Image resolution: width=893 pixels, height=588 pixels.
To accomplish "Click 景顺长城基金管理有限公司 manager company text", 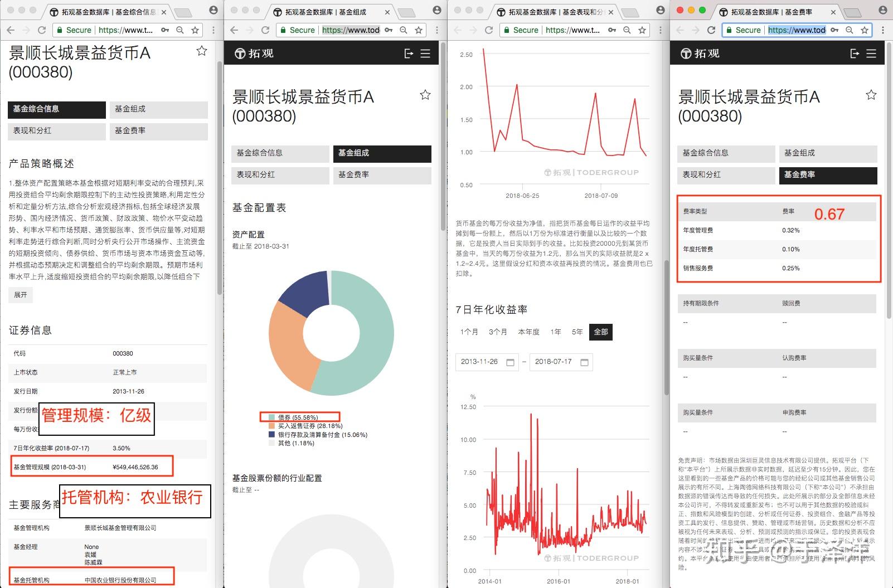I will point(120,528).
